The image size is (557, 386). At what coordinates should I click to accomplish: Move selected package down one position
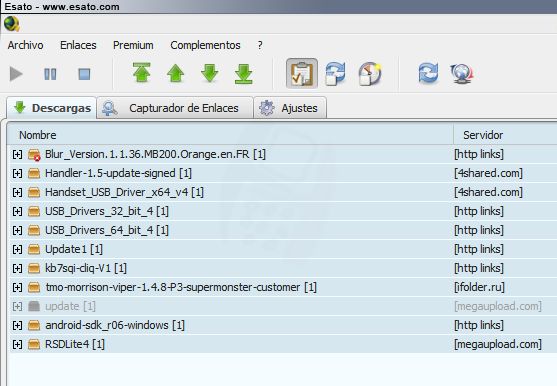point(210,73)
